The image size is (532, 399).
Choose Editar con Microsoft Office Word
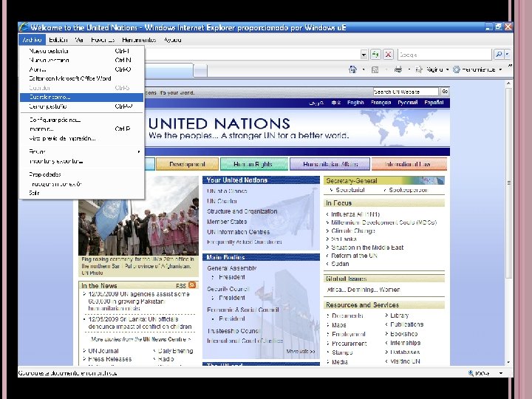coord(81,78)
